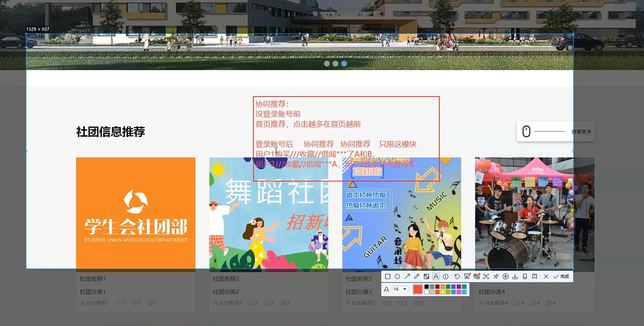Click the 社团信息推荐 section heading
The height and width of the screenshot is (326, 644).
[111, 132]
